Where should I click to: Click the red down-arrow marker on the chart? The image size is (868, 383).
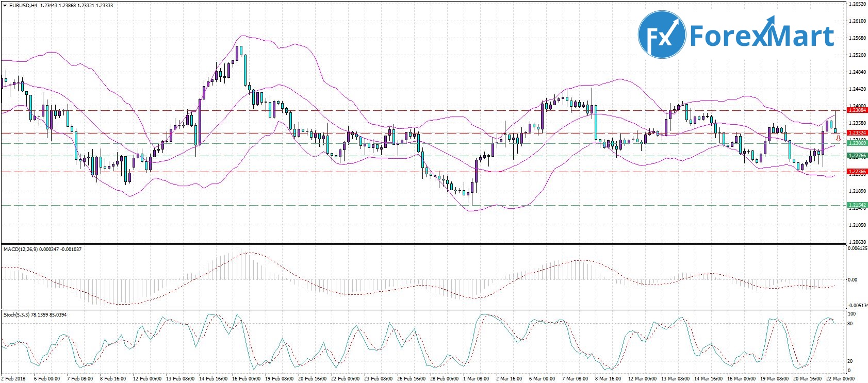(x=838, y=138)
